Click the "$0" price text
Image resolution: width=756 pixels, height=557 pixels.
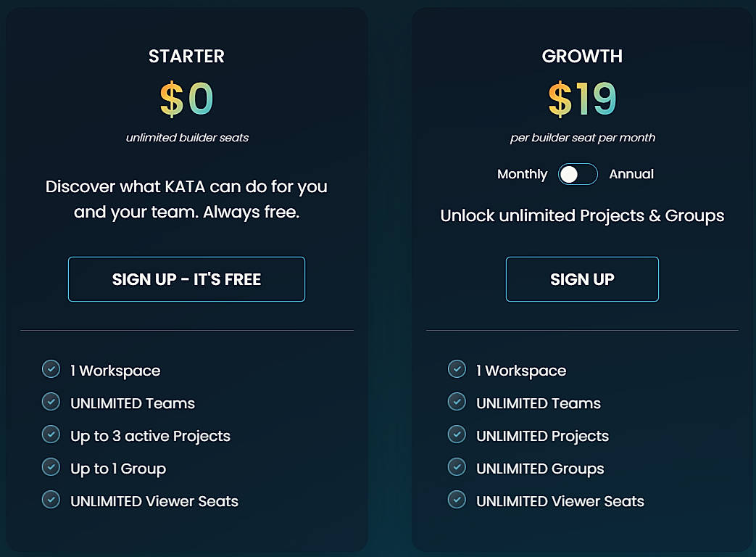point(186,97)
